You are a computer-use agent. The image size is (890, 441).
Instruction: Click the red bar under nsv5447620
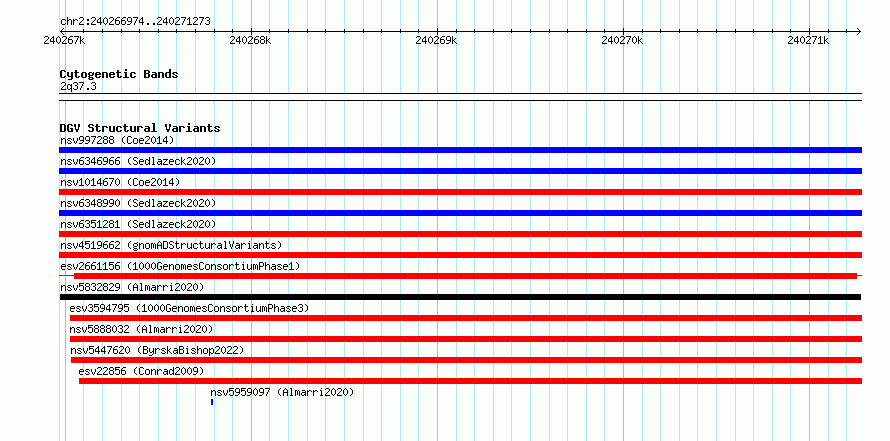(x=466, y=360)
